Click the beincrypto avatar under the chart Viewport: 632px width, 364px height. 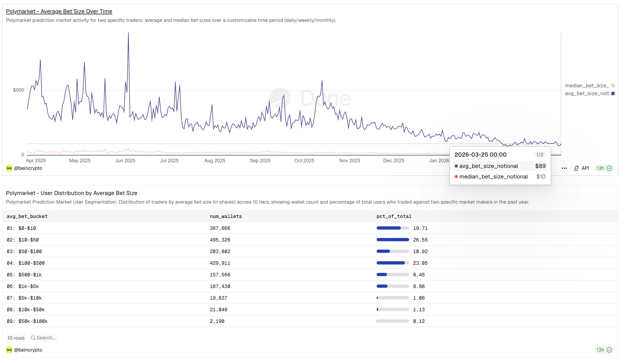pyautogui.click(x=9, y=168)
